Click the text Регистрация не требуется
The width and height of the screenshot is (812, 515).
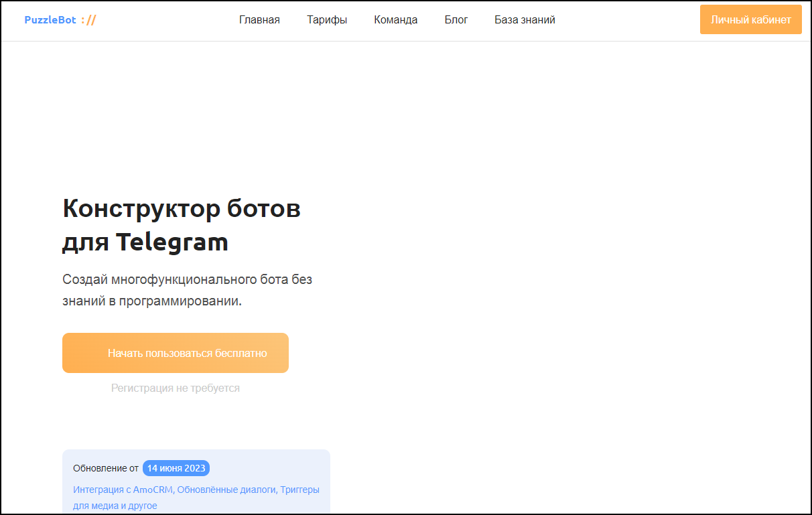[176, 388]
